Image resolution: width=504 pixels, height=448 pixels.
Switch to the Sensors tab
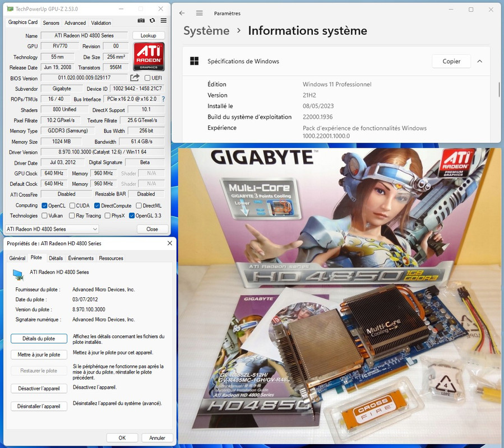pyautogui.click(x=51, y=23)
